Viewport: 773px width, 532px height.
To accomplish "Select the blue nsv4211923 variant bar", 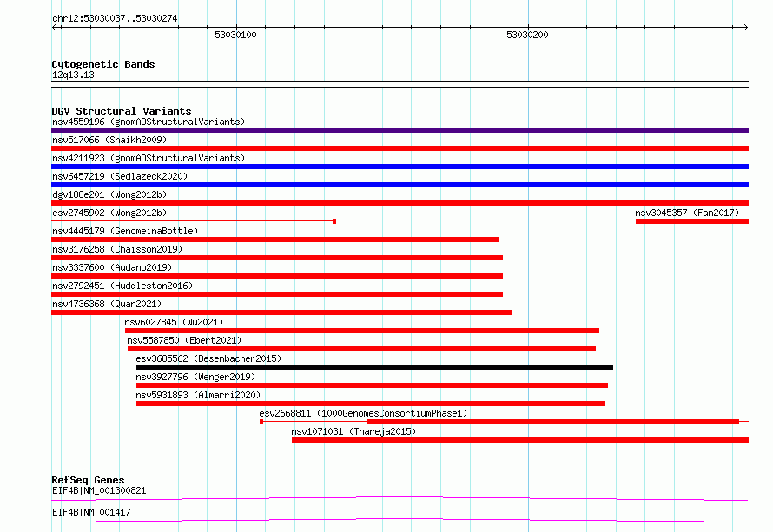I will click(400, 167).
